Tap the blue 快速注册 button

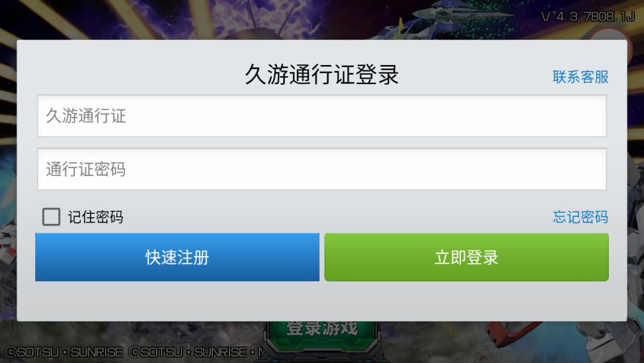[x=177, y=257]
